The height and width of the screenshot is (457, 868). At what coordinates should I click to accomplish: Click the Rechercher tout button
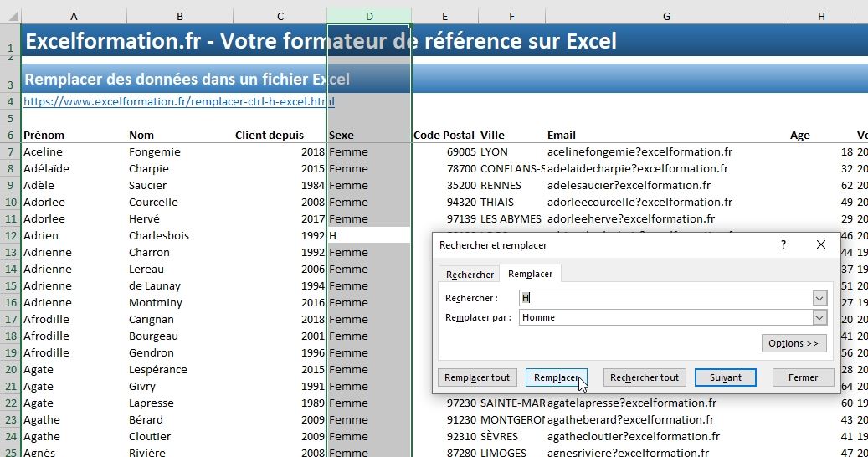(x=645, y=377)
